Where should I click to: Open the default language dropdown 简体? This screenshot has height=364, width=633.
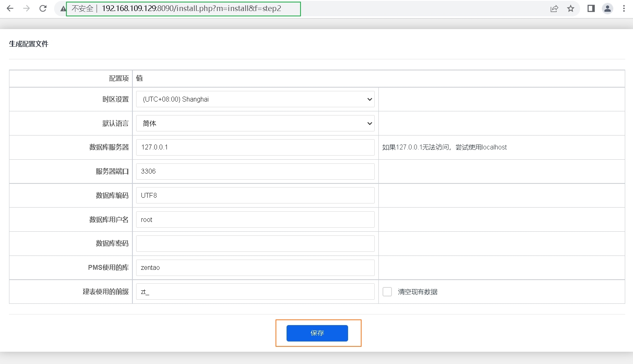tap(255, 123)
